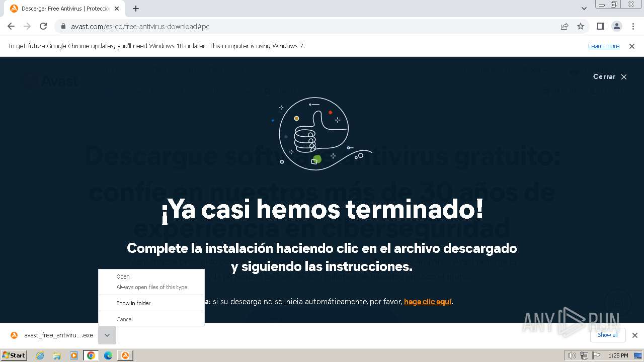Viewport: 644px width, 362px height.
Task: Click the 1:25 PM system clock
Action: 618,355
